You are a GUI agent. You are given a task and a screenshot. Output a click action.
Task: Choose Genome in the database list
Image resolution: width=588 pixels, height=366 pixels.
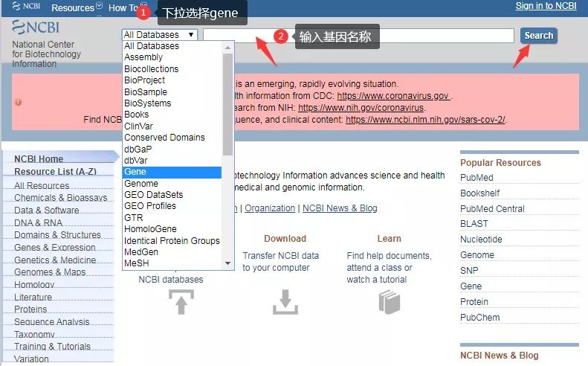172,184
